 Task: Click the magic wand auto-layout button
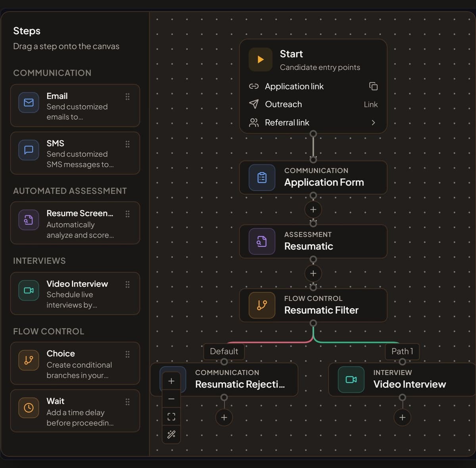(x=171, y=435)
